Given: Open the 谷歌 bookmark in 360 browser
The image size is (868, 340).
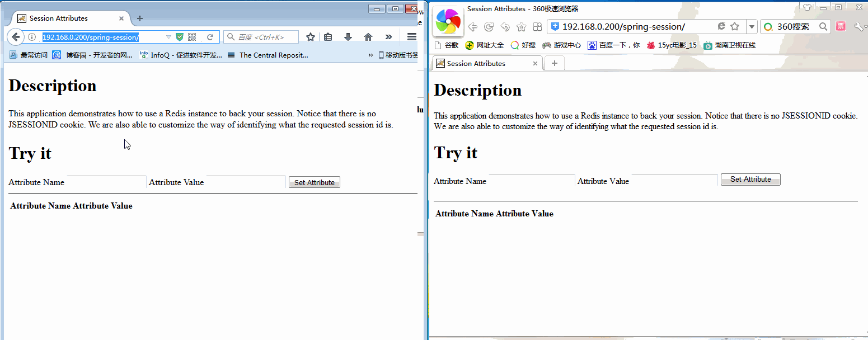Looking at the screenshot, I should 447,45.
